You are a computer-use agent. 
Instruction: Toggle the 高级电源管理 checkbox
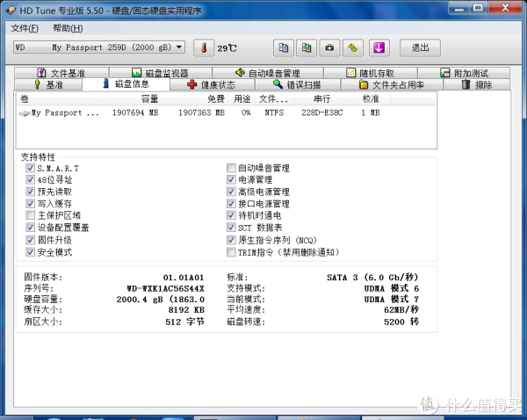(231, 192)
